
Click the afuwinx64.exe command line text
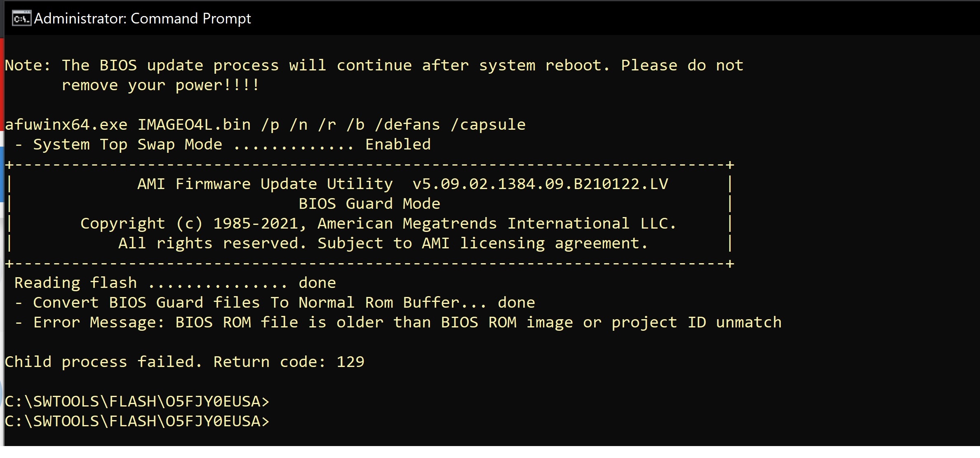(265, 124)
